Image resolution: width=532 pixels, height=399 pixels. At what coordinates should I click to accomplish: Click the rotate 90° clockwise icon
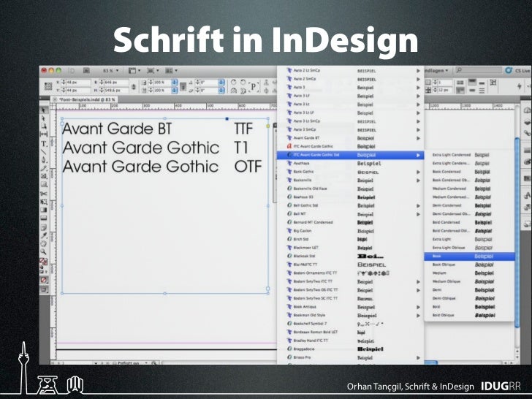coord(234,82)
